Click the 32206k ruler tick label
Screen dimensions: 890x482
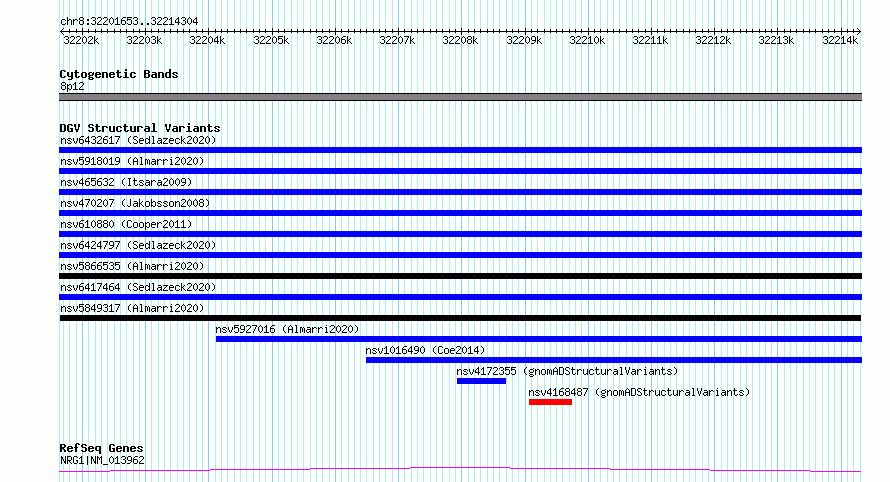point(334,41)
